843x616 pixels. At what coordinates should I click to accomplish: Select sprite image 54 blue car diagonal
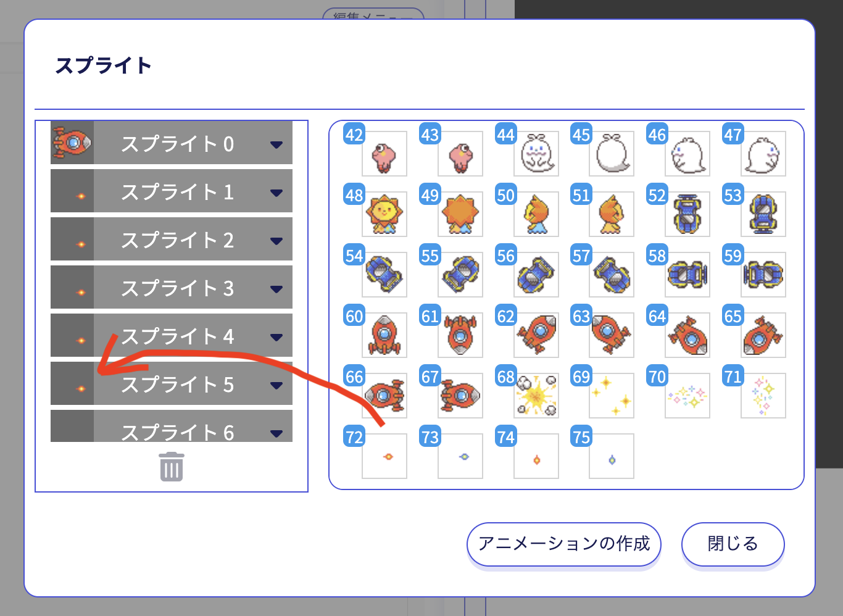(x=384, y=275)
